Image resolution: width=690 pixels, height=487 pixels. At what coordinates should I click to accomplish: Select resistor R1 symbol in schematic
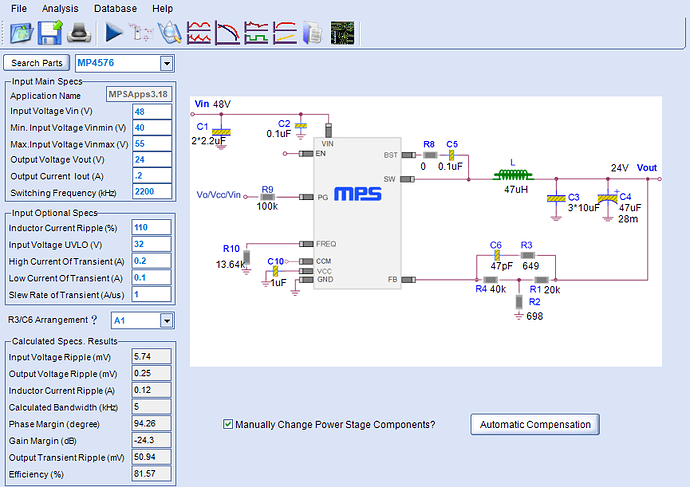pos(541,280)
